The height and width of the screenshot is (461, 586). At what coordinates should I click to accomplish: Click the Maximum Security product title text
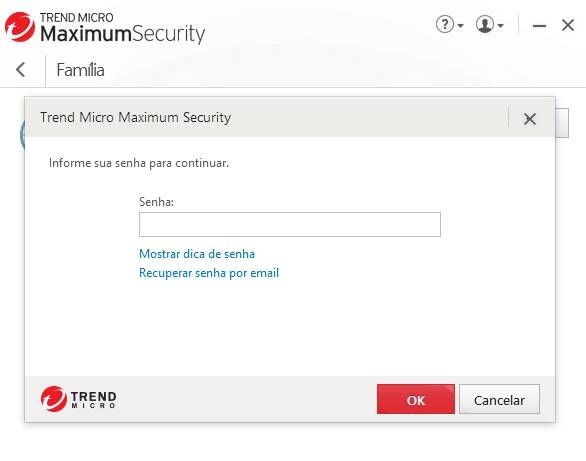(123, 34)
